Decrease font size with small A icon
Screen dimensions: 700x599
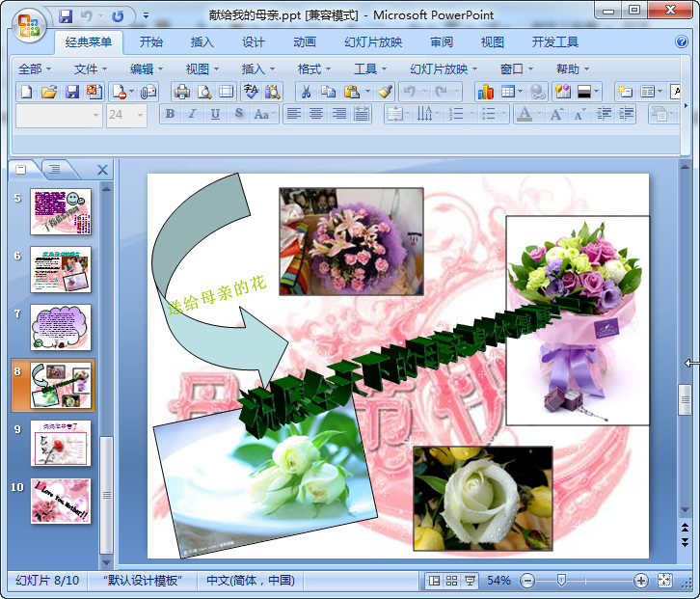coord(579,115)
